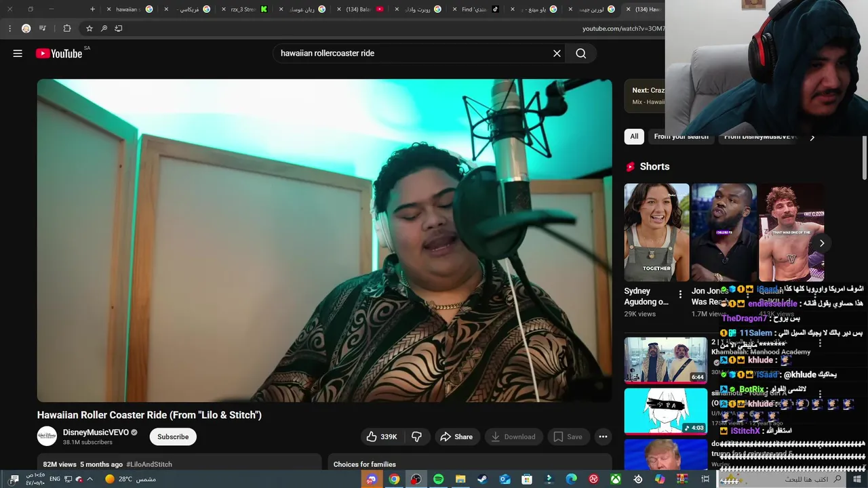Dislike the video
The image size is (868, 488).
click(x=417, y=437)
